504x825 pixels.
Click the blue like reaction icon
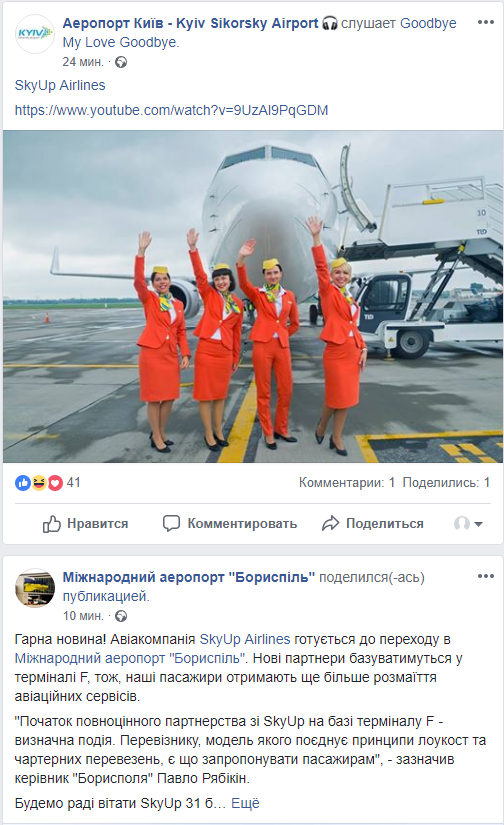click(x=23, y=482)
